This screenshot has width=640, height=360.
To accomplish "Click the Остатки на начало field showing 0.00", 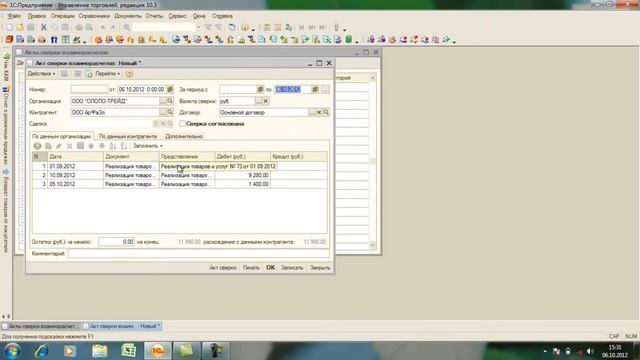I will click(x=116, y=242).
